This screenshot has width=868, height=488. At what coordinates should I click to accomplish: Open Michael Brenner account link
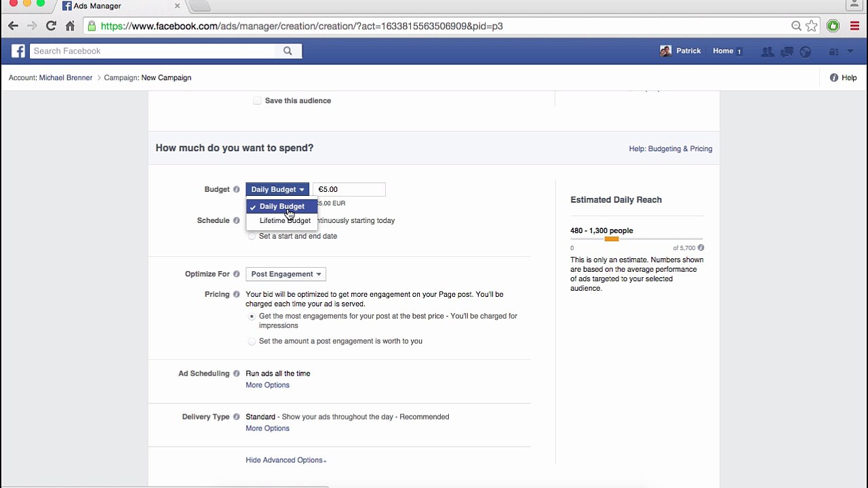click(66, 78)
